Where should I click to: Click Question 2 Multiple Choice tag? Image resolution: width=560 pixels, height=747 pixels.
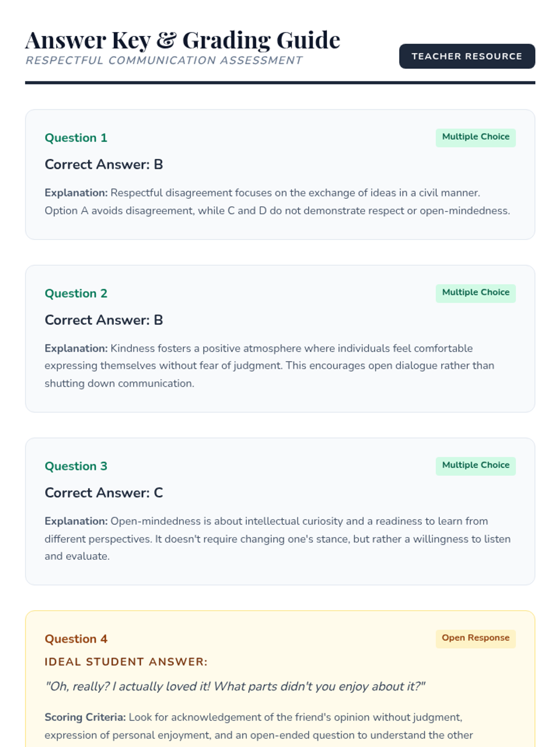476,293
